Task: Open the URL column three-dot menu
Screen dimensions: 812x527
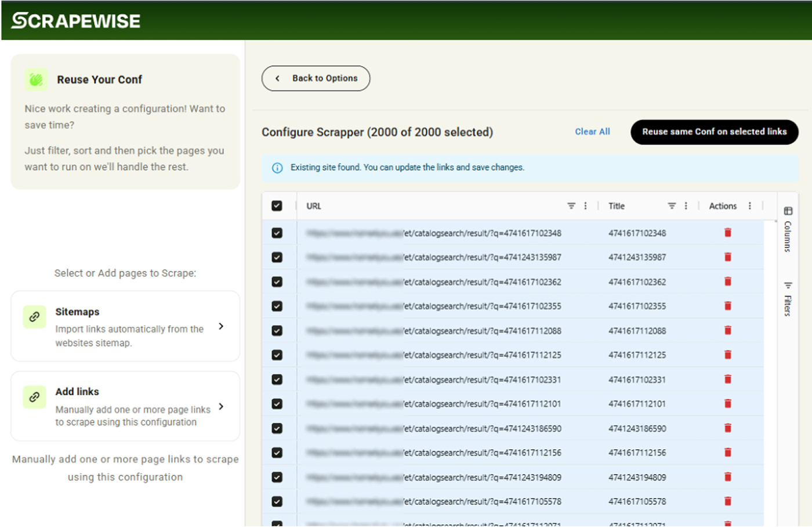Action: 585,206
